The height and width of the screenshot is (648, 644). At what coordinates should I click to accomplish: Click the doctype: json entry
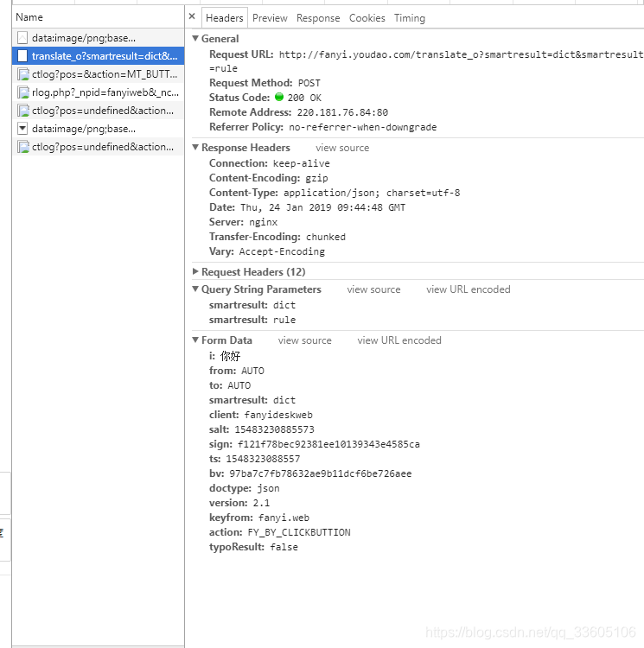(x=245, y=488)
